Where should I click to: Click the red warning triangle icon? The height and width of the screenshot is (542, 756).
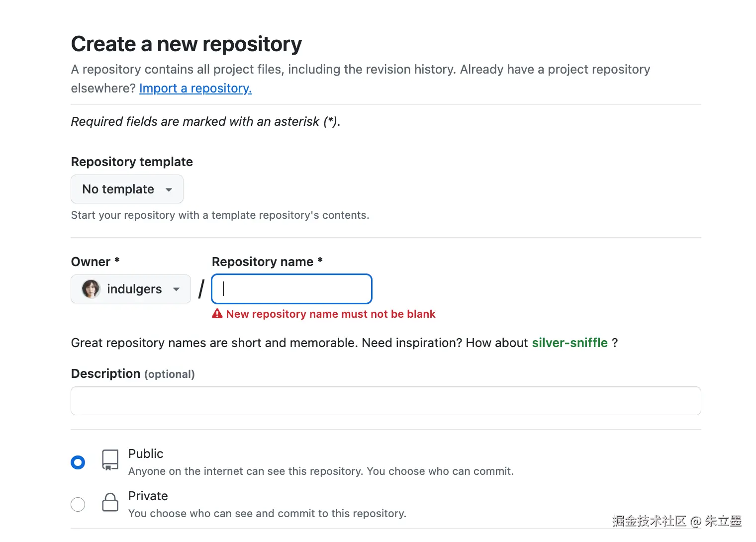click(217, 314)
